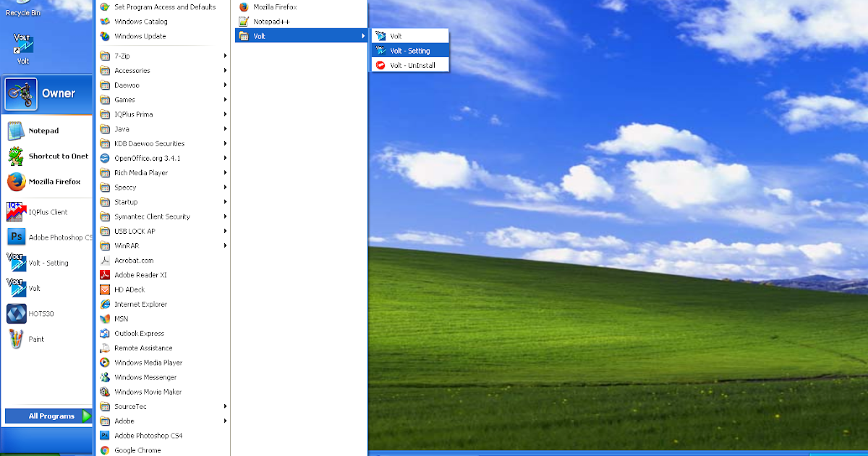
Task: Open IQPlus Client from recent programs
Action: coord(47,212)
